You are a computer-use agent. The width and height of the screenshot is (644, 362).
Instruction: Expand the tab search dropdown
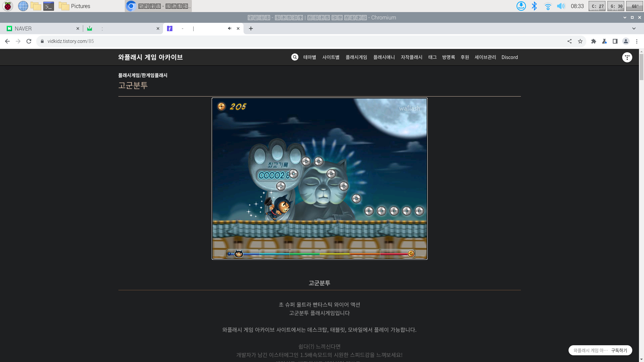[x=634, y=28]
